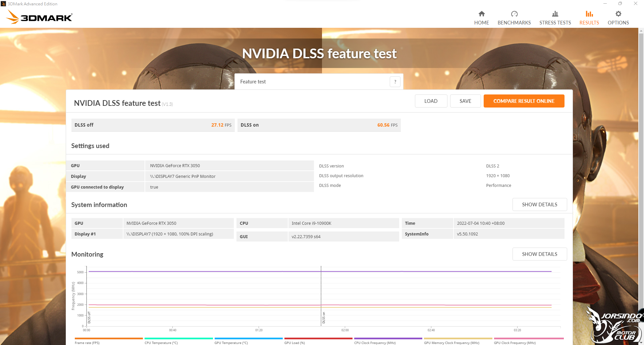This screenshot has height=345, width=644.
Task: Toggle GPU Temperature legend swatch
Action: 249,339
